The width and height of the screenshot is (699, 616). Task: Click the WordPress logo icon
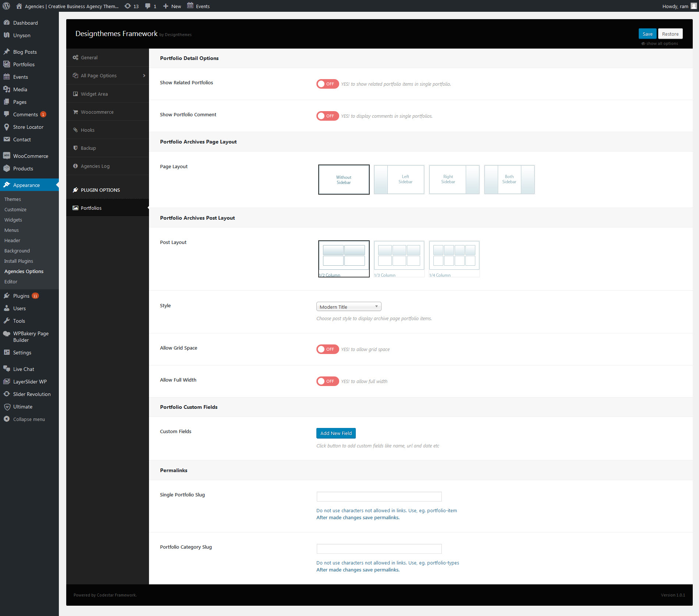6,6
